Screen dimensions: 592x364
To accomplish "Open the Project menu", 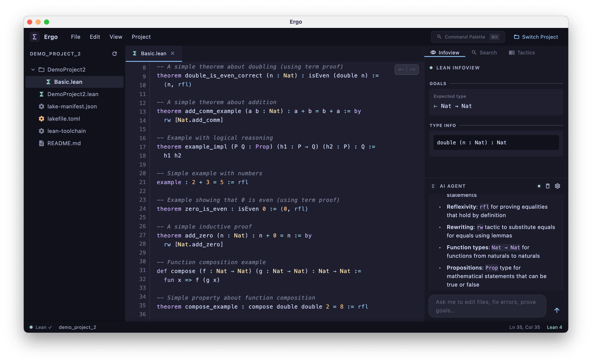I will (x=141, y=37).
